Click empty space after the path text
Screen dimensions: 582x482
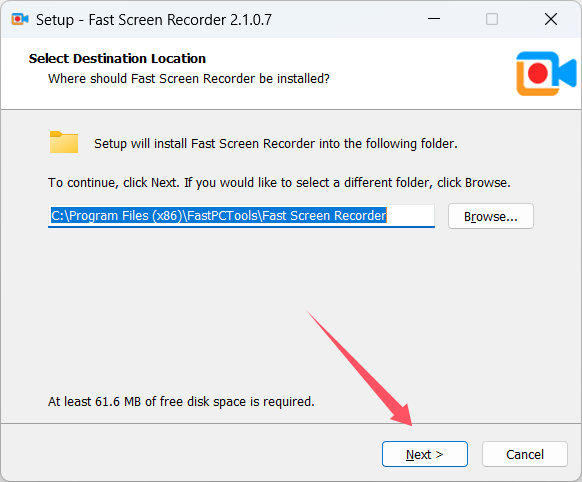[x=410, y=216]
